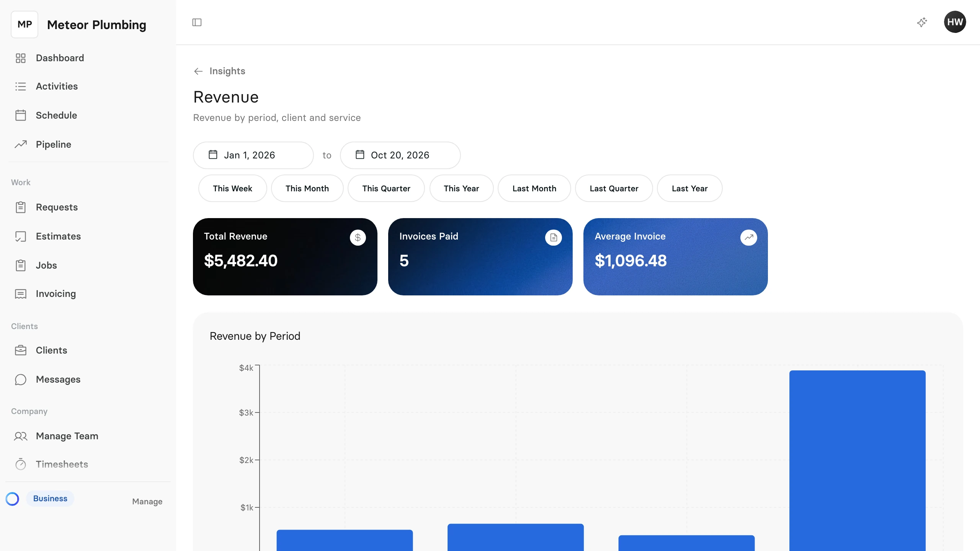
Task: Click the Jobs clipboard icon
Action: tap(21, 265)
